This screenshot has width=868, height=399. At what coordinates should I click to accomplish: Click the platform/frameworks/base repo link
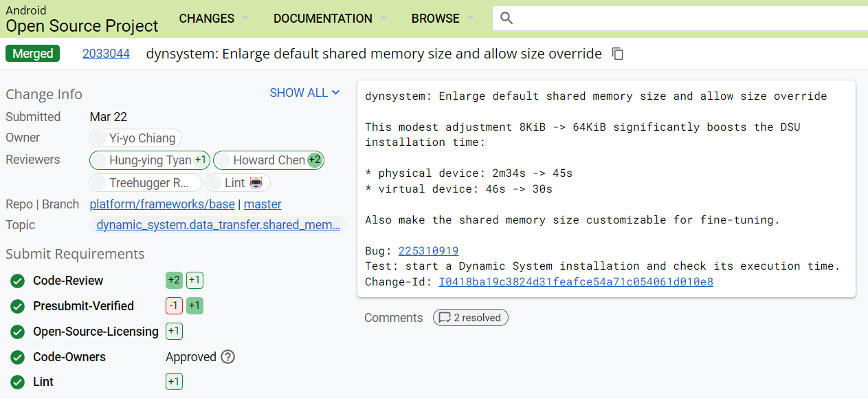pyautogui.click(x=162, y=204)
